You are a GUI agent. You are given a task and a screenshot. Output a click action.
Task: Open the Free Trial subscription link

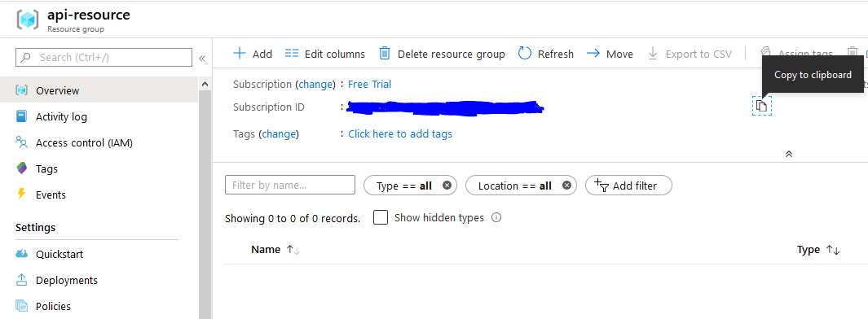[369, 84]
